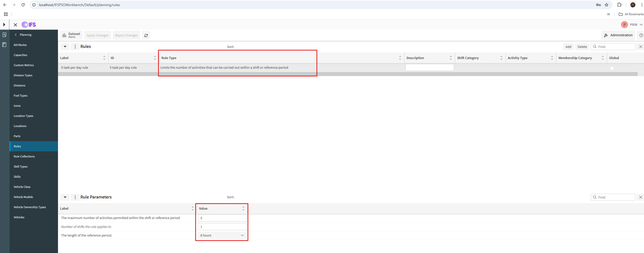644x253 pixels.
Task: Open Divisions in the sidebar
Action: [x=34, y=85]
